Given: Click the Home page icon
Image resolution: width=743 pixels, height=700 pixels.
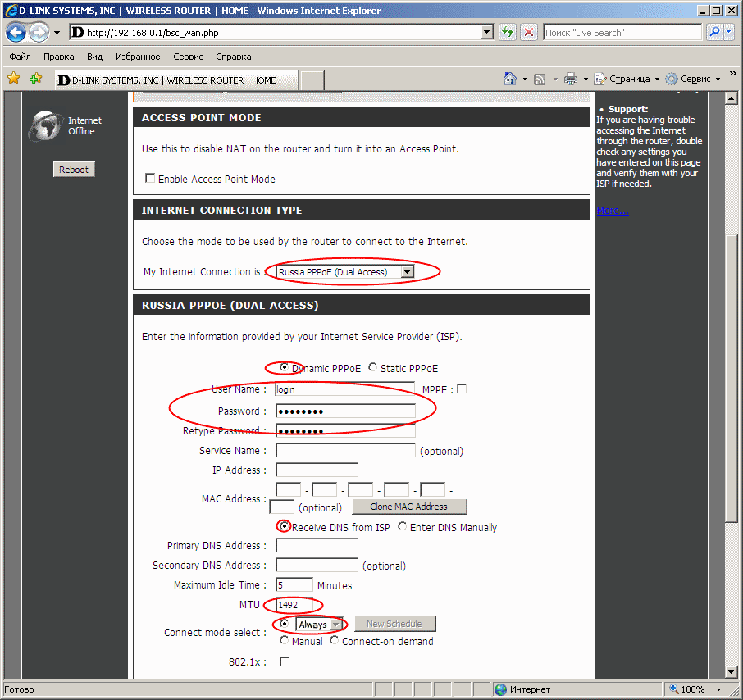Looking at the screenshot, I should 510,79.
